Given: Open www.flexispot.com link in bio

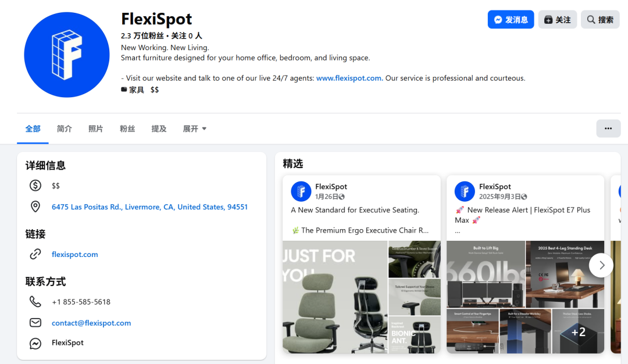Looking at the screenshot, I should tap(348, 78).
